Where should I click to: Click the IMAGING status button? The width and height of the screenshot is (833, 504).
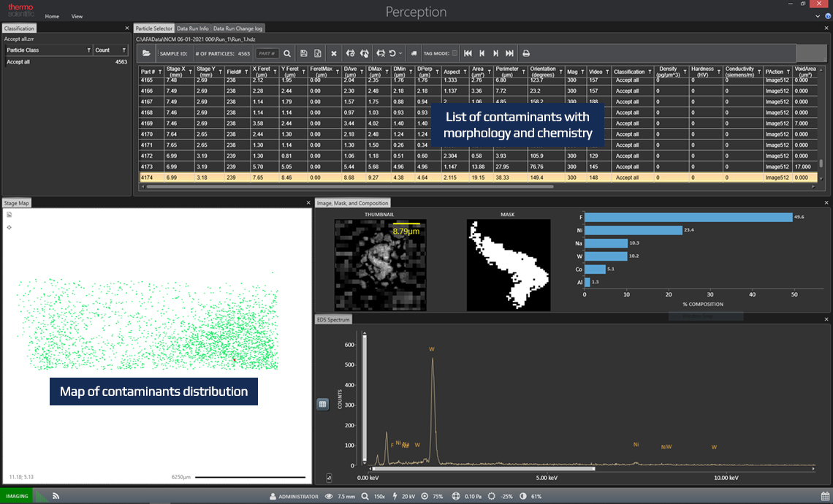pos(17,496)
